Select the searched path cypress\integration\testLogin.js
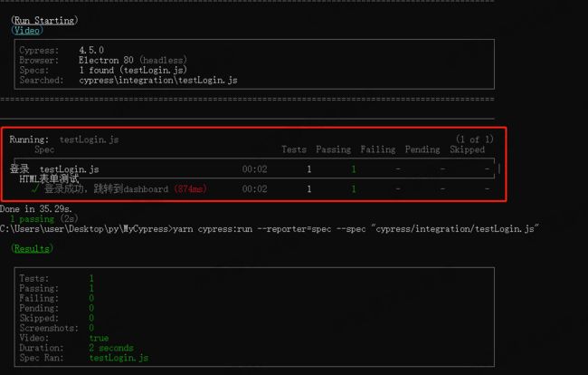 point(158,80)
